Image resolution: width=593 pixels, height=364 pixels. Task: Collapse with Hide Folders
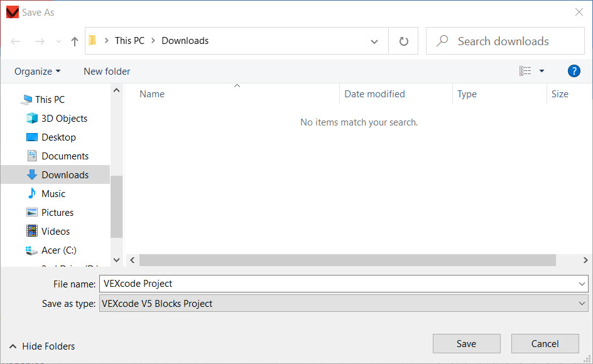[x=42, y=346]
